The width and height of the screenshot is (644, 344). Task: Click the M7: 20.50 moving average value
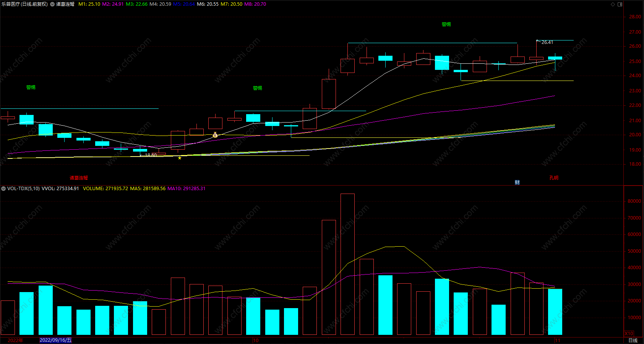(231, 4)
